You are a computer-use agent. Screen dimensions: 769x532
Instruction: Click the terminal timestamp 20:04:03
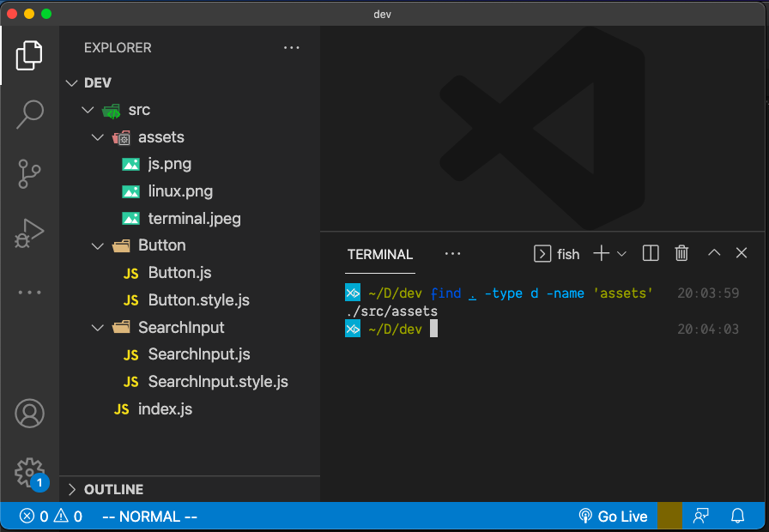[x=708, y=329]
